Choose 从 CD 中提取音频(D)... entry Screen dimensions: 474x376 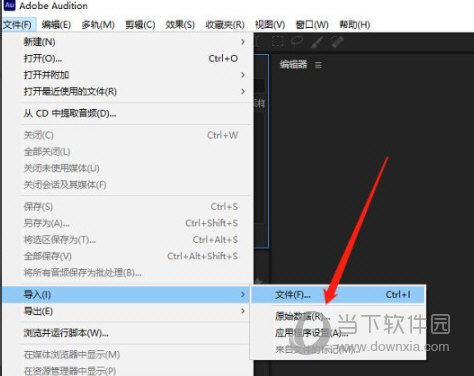(x=127, y=113)
